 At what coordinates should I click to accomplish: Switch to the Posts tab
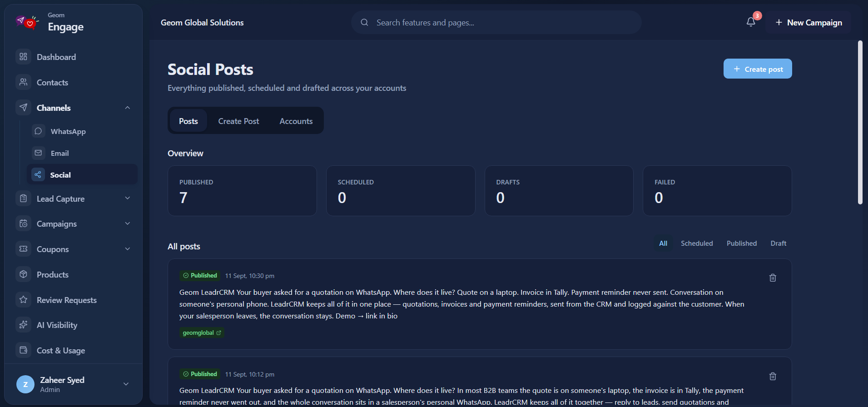point(188,121)
